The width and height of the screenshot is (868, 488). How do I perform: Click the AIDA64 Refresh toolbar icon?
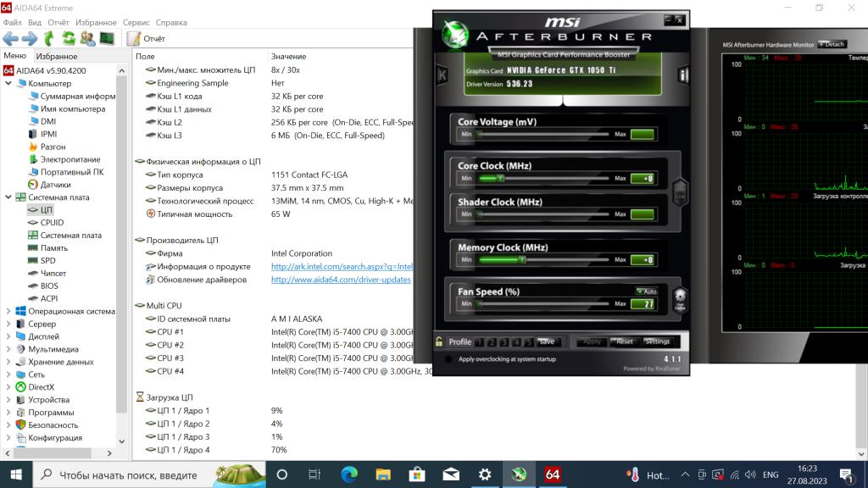[68, 38]
